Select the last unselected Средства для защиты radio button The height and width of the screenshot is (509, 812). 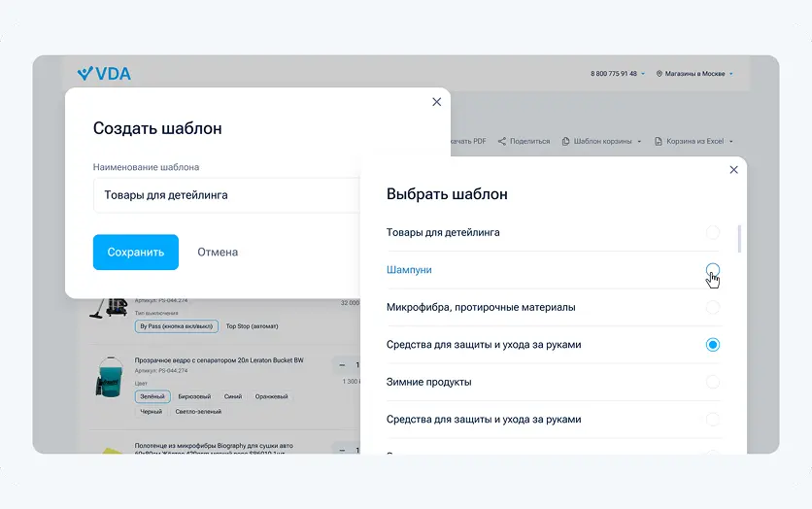(x=713, y=419)
